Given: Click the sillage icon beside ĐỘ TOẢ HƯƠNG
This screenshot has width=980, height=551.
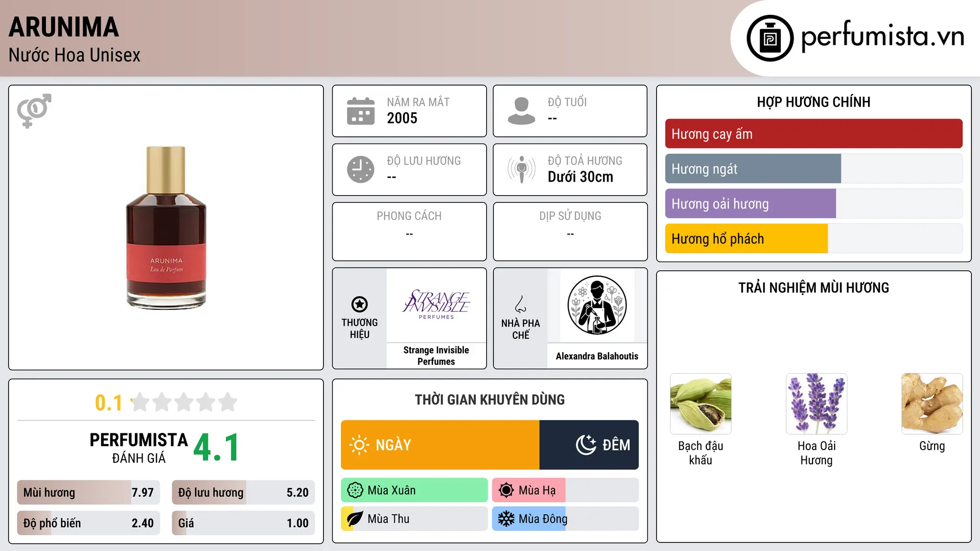Looking at the screenshot, I should pos(522,169).
